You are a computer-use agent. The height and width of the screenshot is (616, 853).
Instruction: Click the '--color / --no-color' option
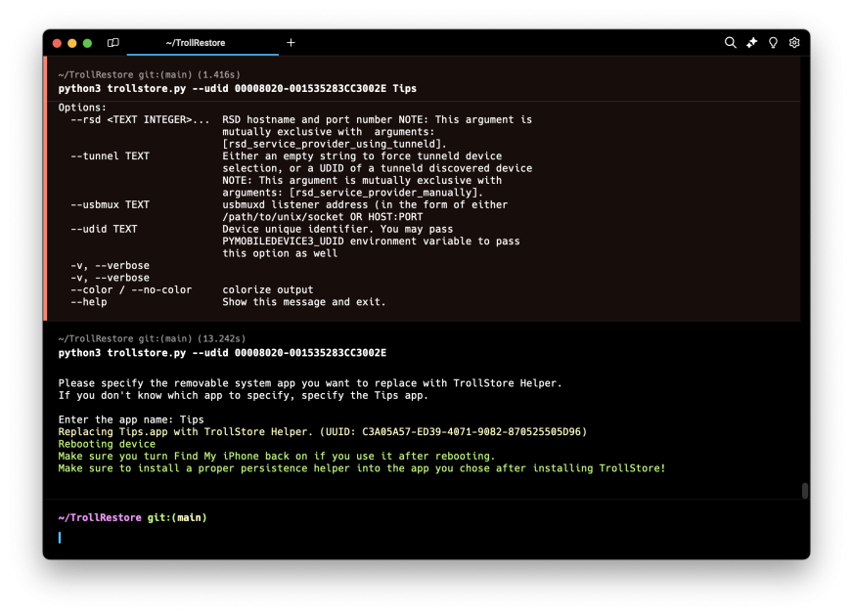[x=131, y=289]
